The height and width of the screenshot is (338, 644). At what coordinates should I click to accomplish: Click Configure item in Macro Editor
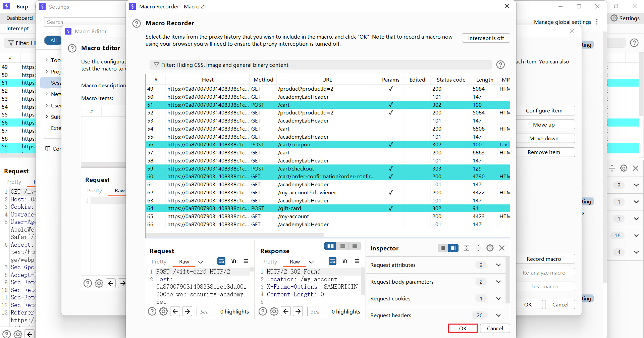(x=544, y=110)
